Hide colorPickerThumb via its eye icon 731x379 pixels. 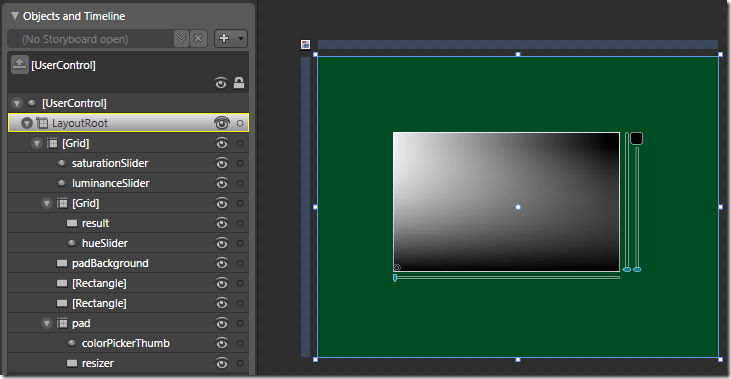point(221,343)
